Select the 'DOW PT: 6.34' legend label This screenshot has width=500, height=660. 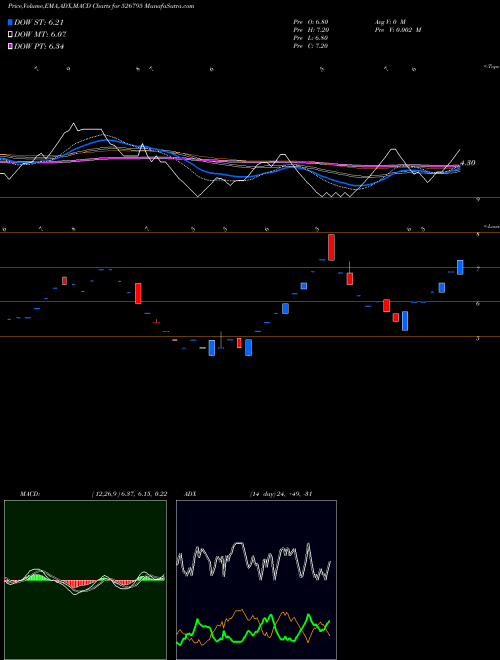pyautogui.click(x=39, y=46)
